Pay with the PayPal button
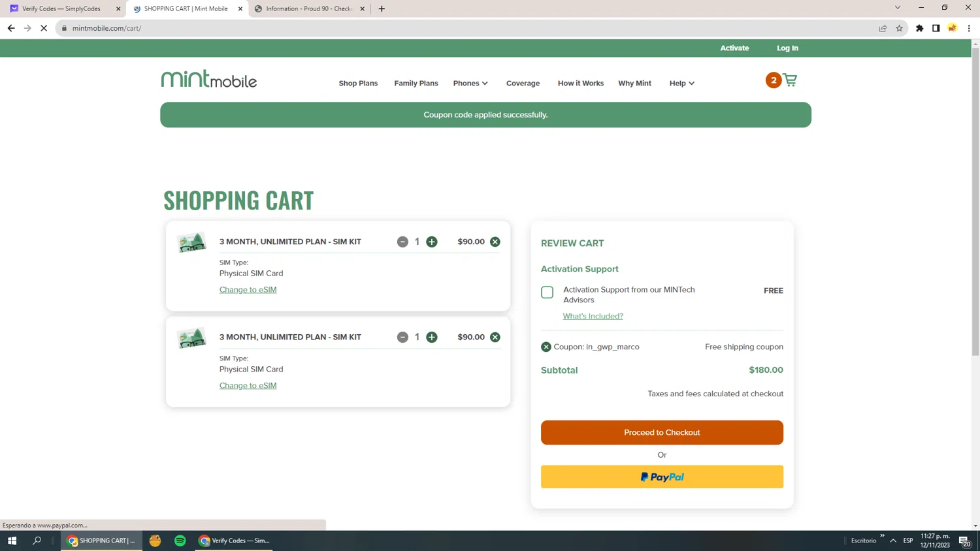980x551 pixels. click(662, 477)
